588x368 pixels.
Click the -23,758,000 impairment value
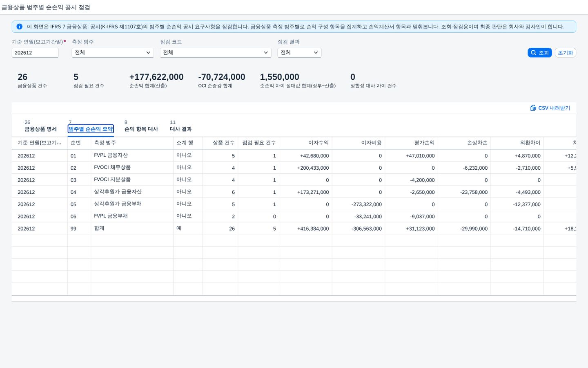[x=474, y=192]
